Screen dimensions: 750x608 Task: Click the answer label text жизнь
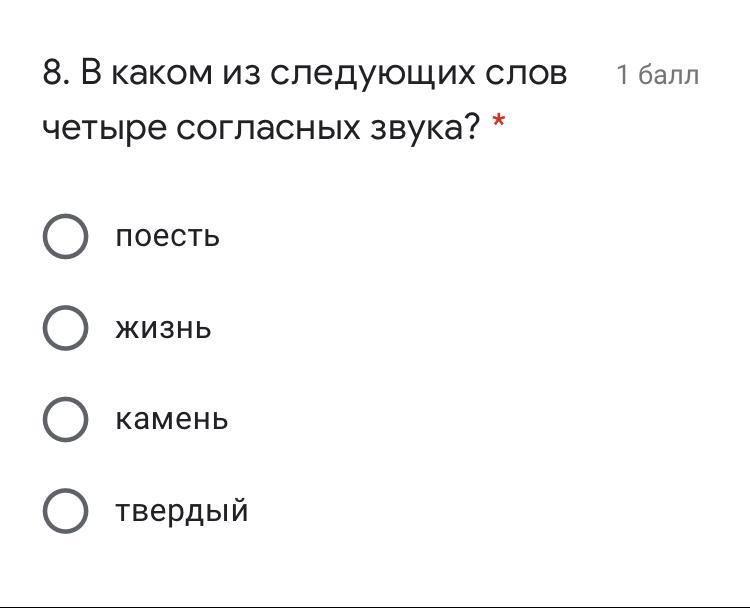pos(163,328)
